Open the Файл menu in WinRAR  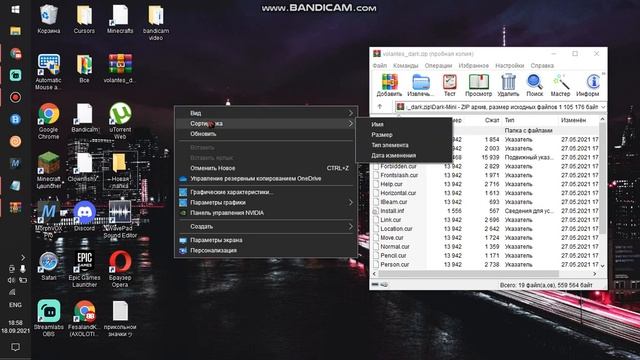pyautogui.click(x=380, y=65)
